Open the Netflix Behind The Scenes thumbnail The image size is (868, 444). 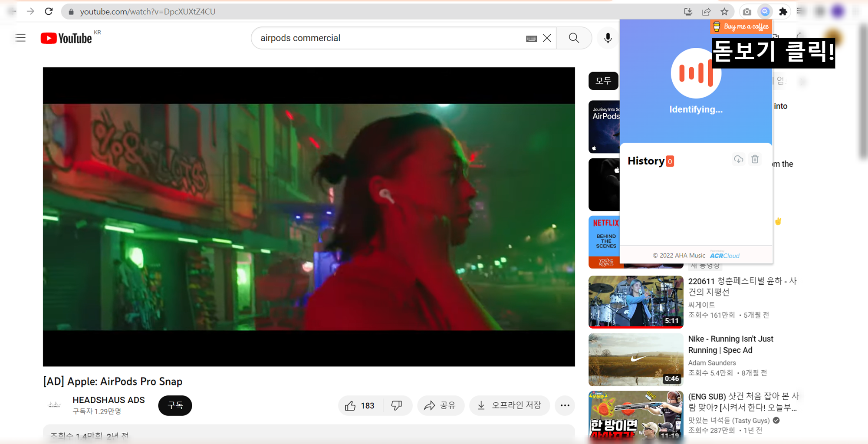pos(604,242)
